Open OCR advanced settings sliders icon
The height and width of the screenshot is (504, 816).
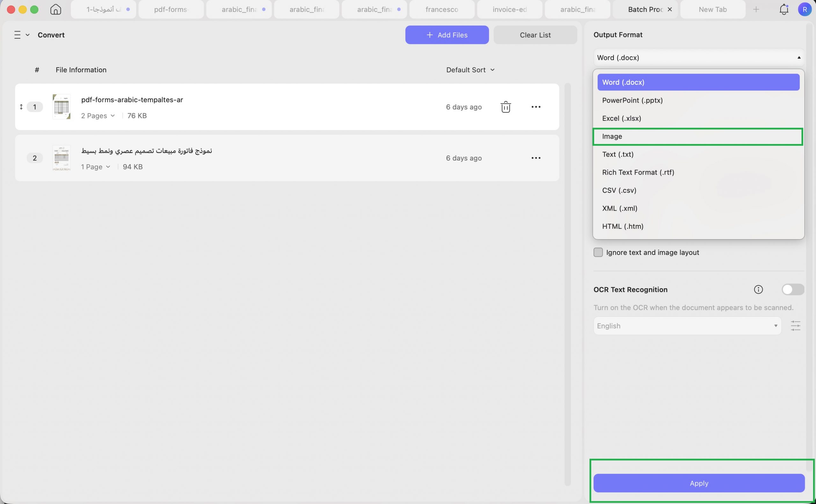[x=795, y=326]
